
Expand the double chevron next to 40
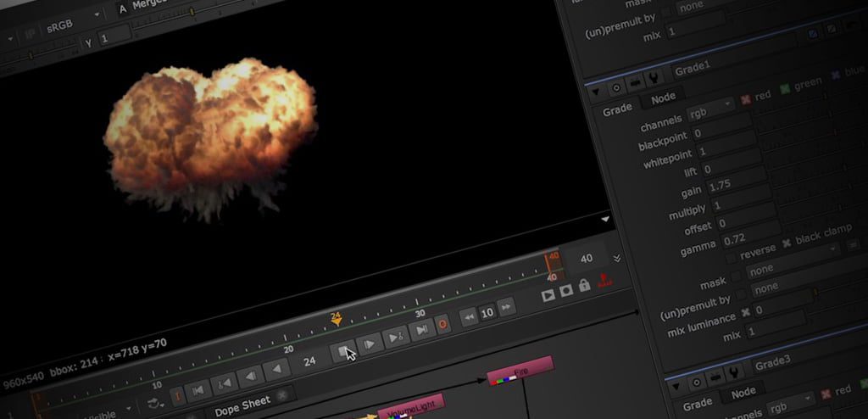pyautogui.click(x=617, y=259)
